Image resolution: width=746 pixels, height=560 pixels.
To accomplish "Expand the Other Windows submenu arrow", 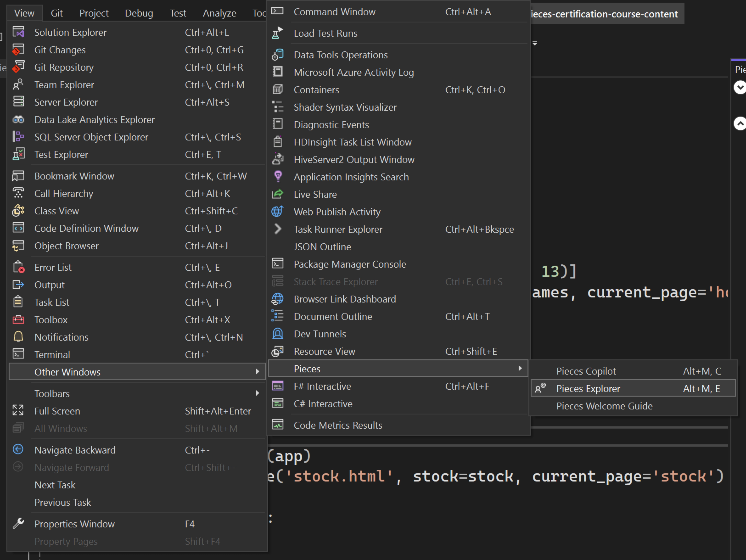I will [x=258, y=372].
